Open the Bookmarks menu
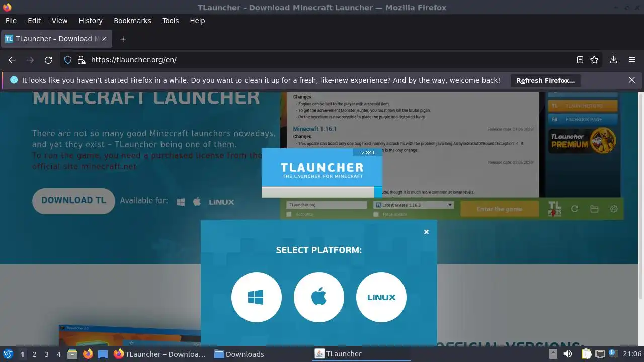644x362 pixels. click(x=132, y=21)
